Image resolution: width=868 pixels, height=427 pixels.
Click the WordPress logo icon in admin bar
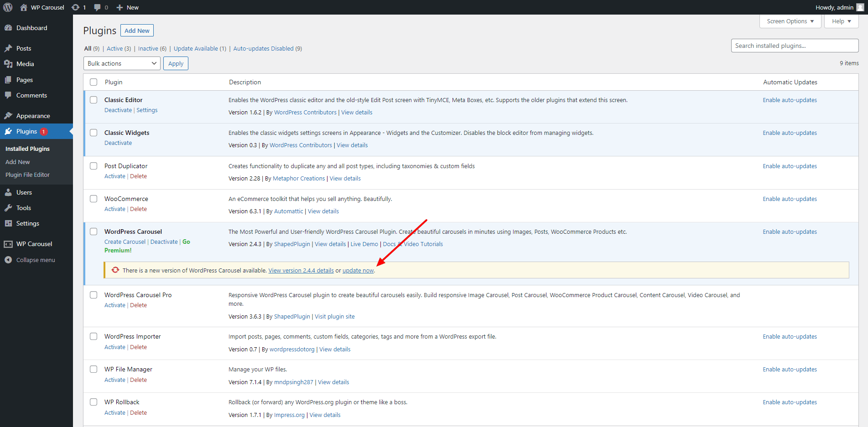tap(8, 7)
